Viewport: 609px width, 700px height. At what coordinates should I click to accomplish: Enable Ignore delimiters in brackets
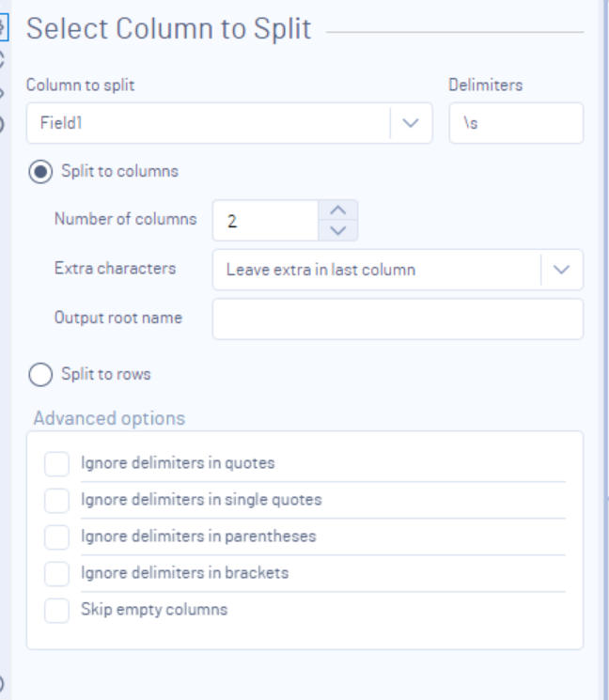[x=56, y=574]
